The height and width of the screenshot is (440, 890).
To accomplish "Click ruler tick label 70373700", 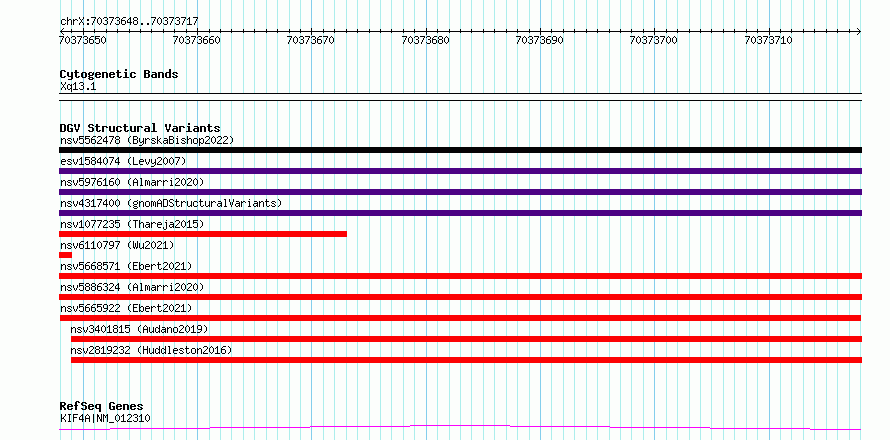I will pyautogui.click(x=654, y=40).
